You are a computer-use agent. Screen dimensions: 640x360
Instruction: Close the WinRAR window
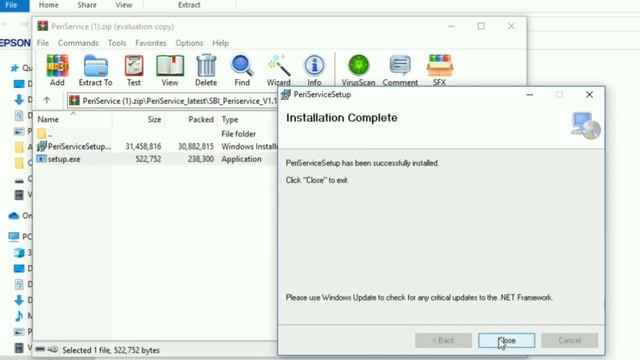[511, 26]
